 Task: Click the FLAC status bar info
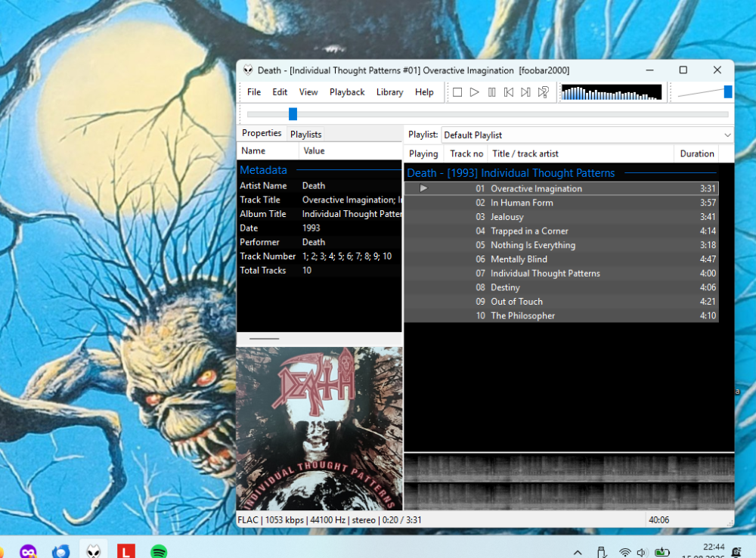tap(330, 520)
